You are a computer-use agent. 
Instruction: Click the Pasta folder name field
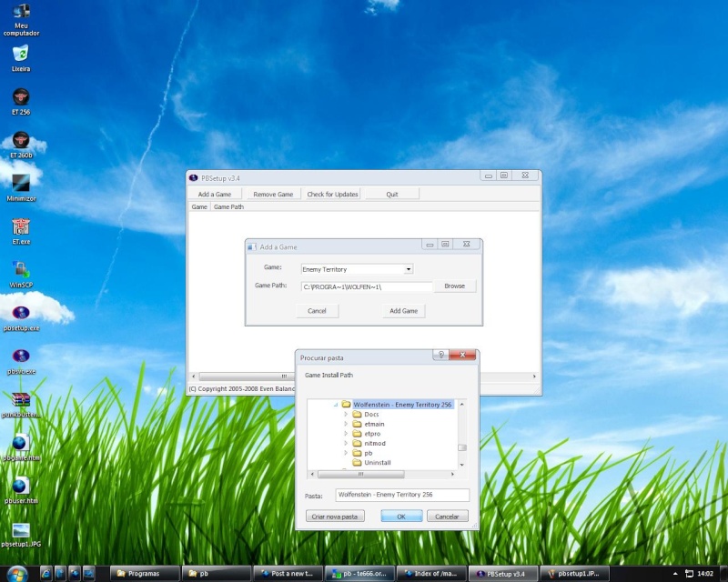point(402,495)
